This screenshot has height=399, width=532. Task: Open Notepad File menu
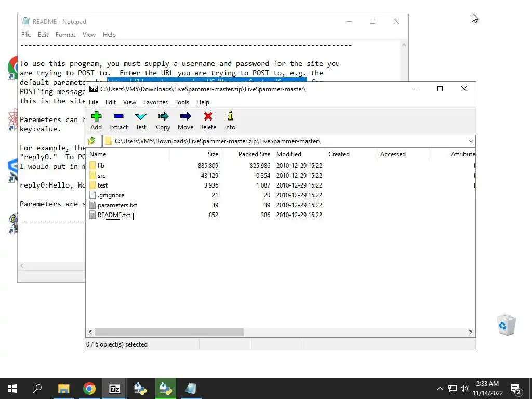click(x=26, y=35)
